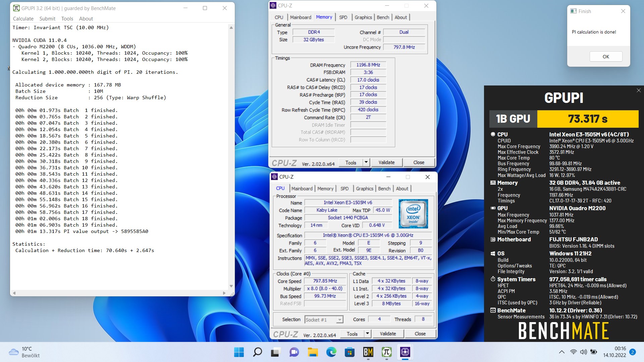Open Windows Start menu
644x362 pixels.
pos(239,352)
